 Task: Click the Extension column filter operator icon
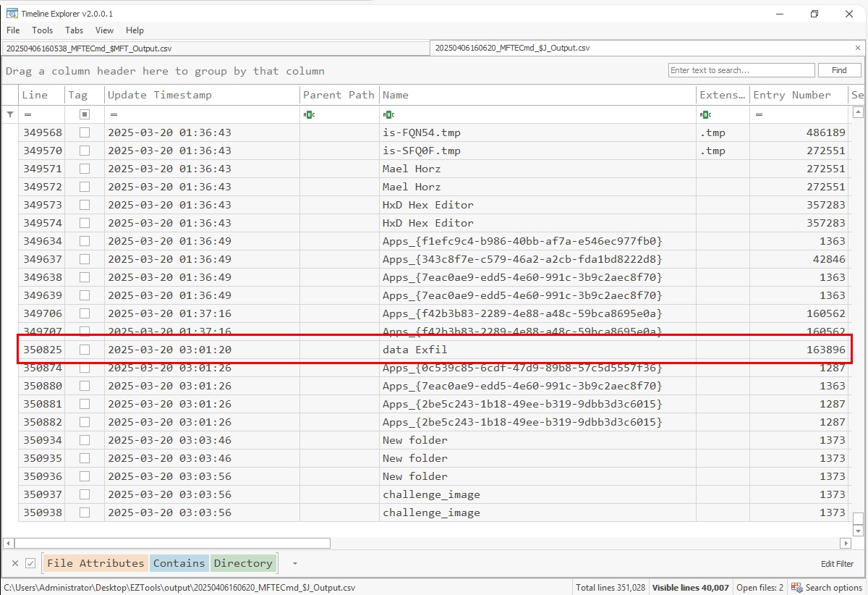point(706,114)
